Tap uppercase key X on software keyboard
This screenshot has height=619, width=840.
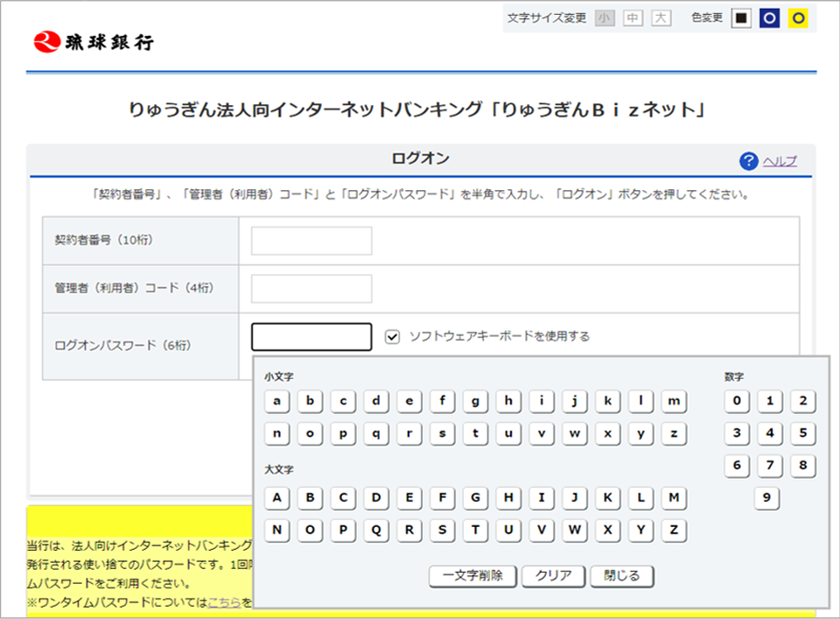pyautogui.click(x=608, y=531)
